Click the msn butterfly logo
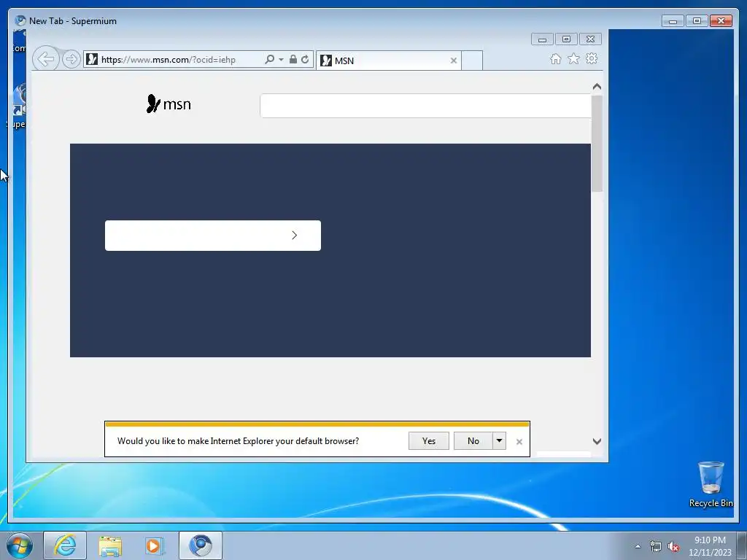747x560 pixels. pos(169,104)
